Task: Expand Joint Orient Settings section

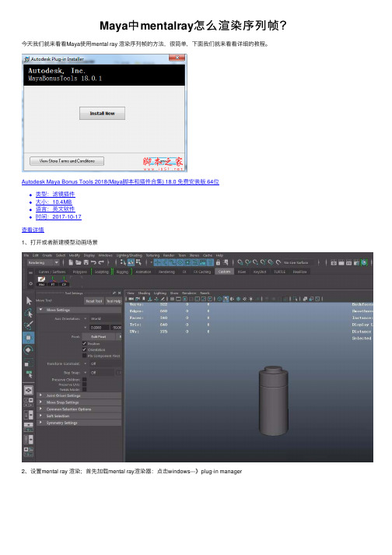Action: click(x=79, y=395)
